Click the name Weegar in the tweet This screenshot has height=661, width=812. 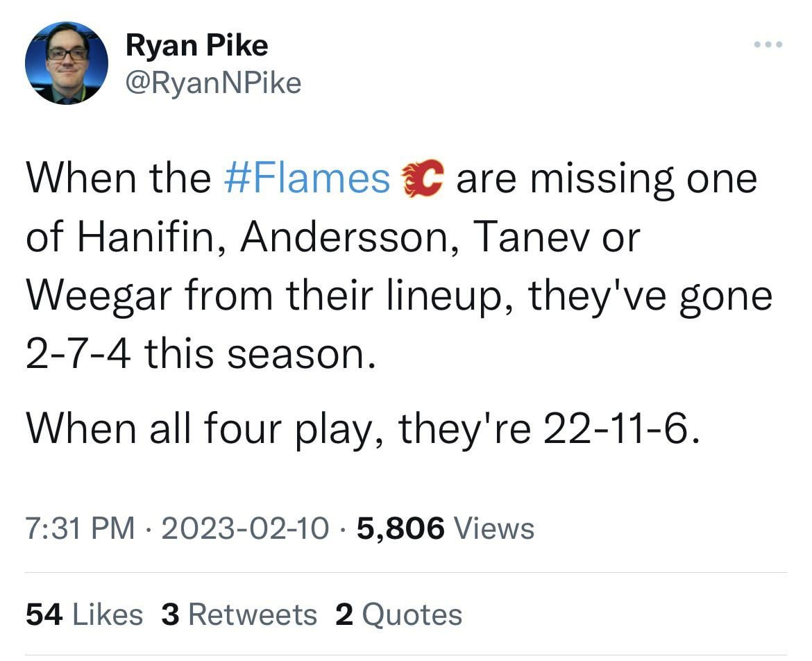[97, 296]
